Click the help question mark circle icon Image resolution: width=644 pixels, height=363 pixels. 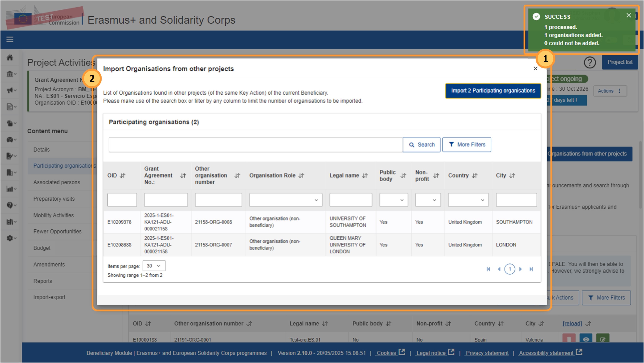coord(590,62)
